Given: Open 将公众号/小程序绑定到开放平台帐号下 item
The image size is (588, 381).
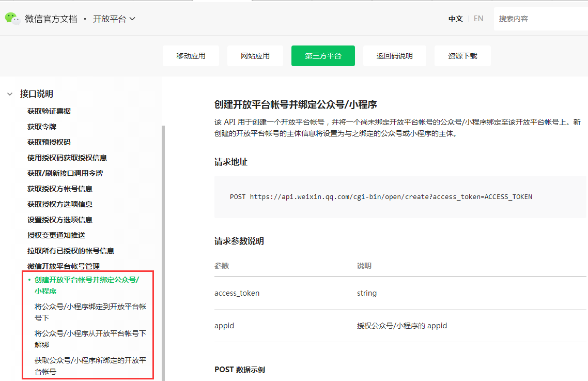Looking at the screenshot, I should tap(90, 312).
